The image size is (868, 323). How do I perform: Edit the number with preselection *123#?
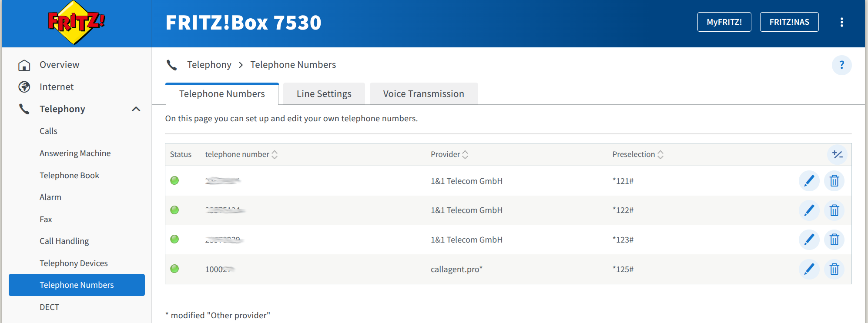(809, 240)
